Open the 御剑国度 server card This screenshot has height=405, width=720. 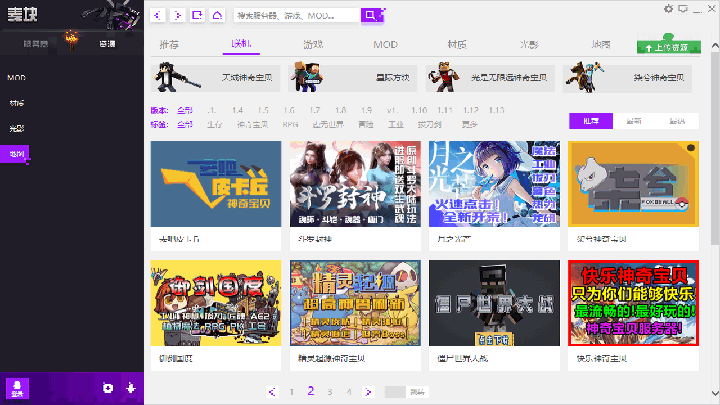(x=216, y=315)
